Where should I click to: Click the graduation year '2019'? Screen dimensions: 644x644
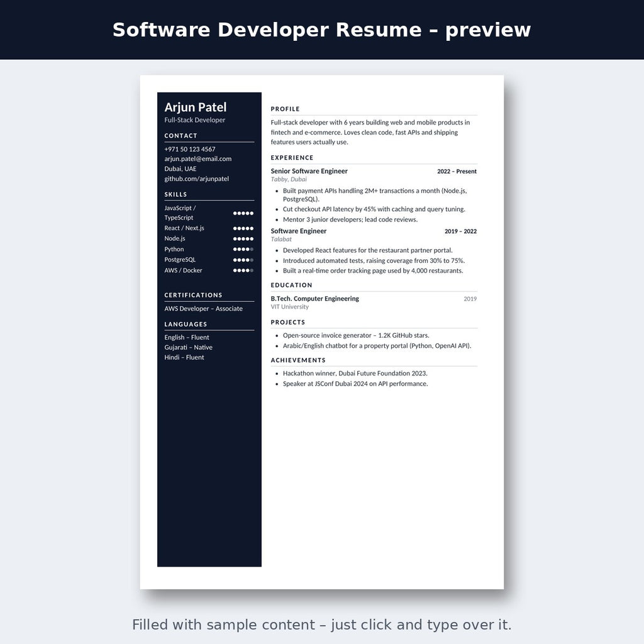[470, 299]
